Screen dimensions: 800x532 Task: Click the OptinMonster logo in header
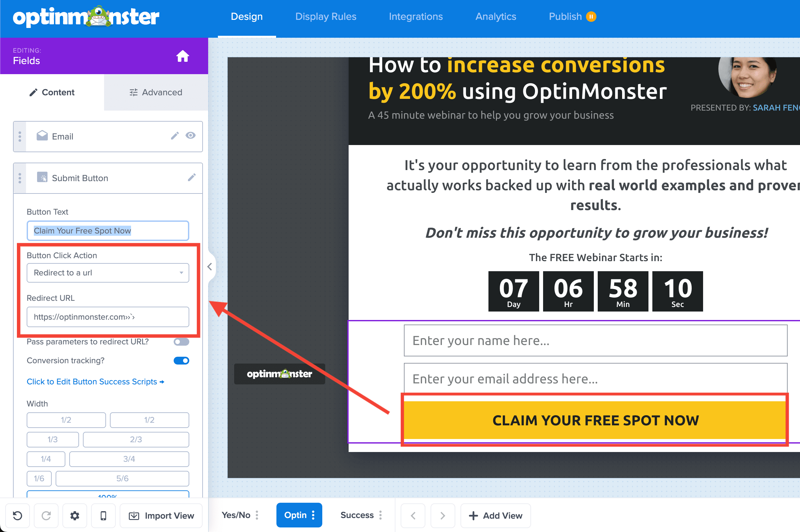86,17
